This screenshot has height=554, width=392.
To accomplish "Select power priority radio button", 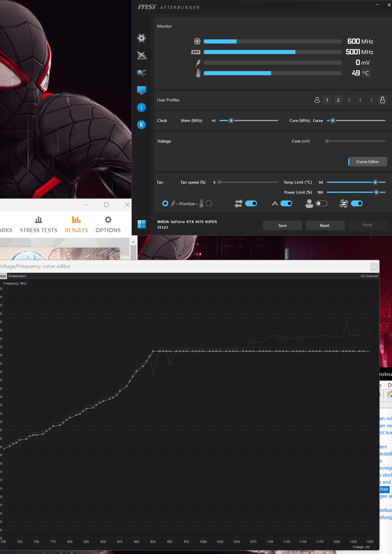I will [165, 203].
